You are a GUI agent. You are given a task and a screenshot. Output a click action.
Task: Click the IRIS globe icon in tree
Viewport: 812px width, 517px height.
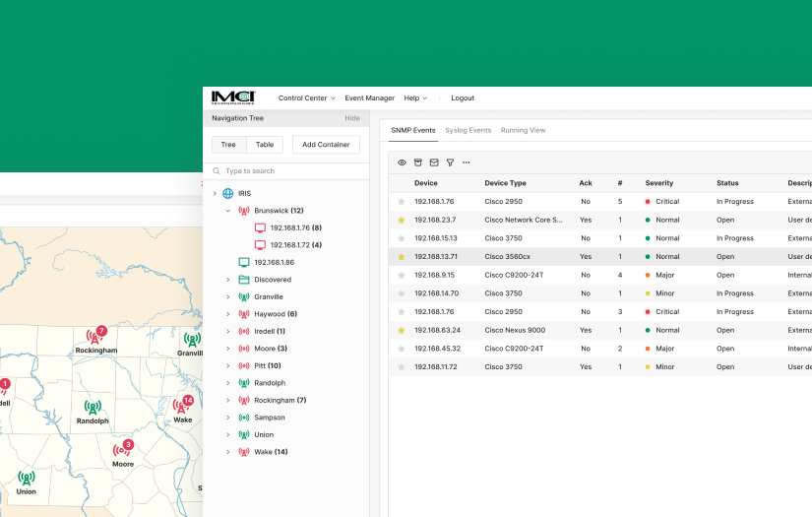228,193
